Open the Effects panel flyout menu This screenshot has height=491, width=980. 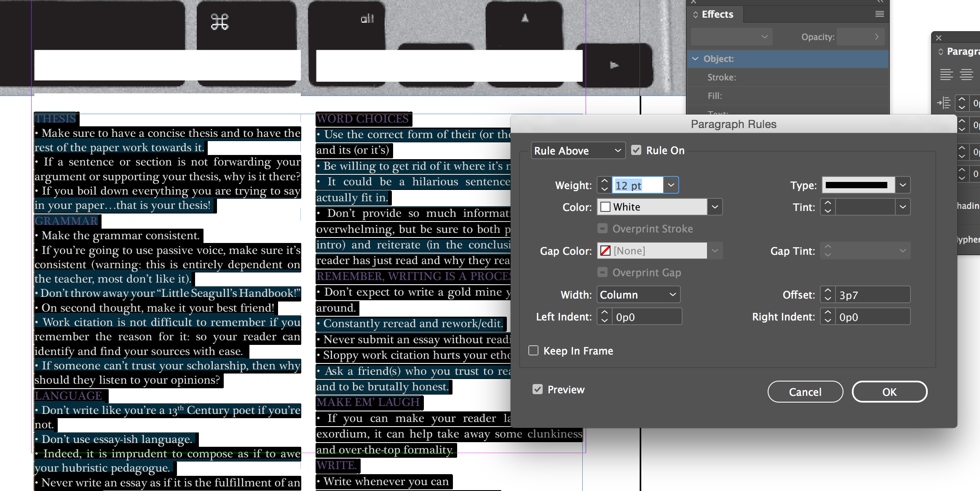pos(879,14)
